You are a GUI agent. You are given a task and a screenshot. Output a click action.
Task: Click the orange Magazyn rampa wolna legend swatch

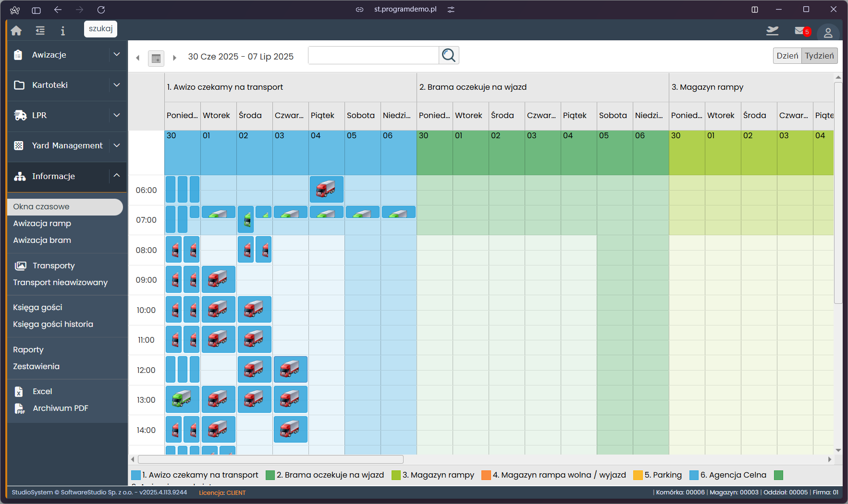486,475
